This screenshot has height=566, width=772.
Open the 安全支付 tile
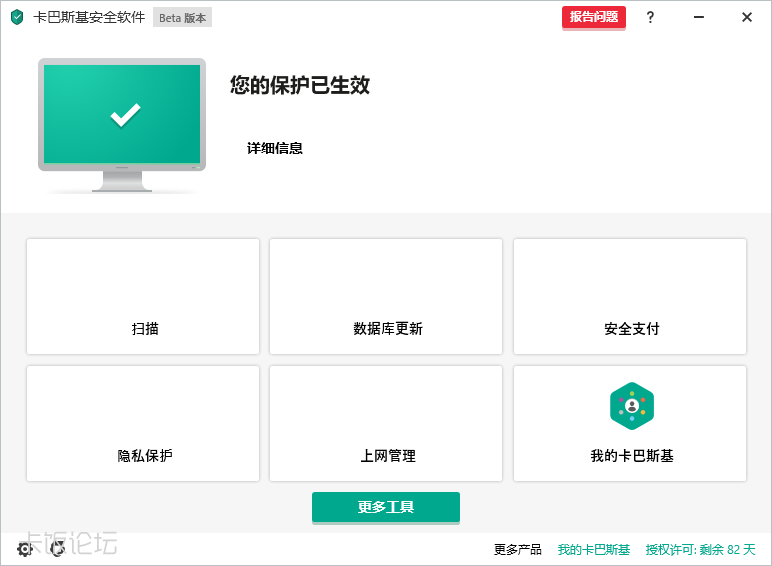point(630,296)
